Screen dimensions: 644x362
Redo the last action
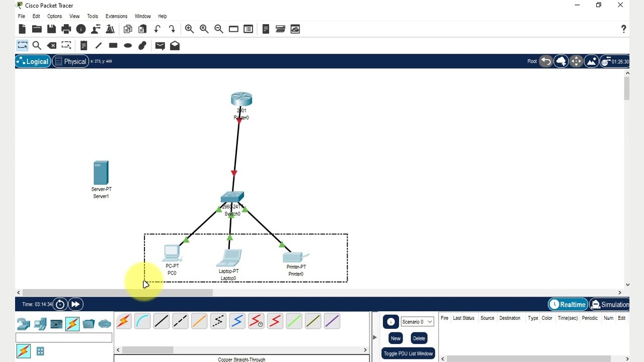(x=172, y=29)
